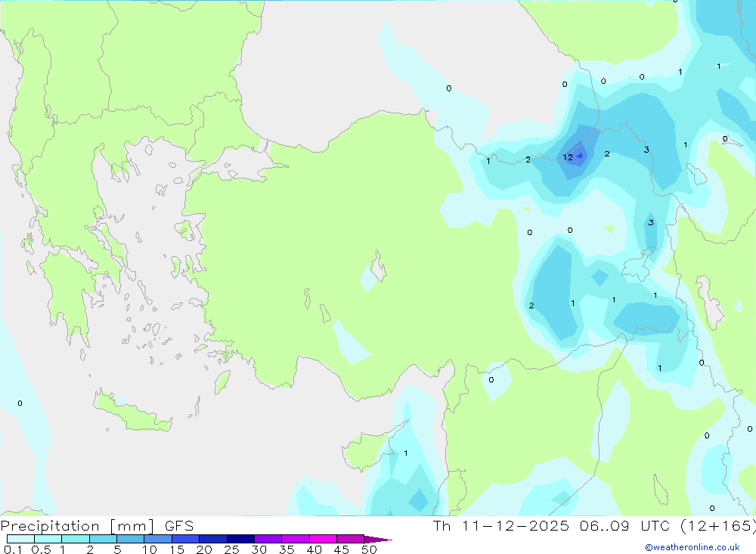Click legend label "0.1"
This screenshot has width=756, height=554.
(x=13, y=549)
